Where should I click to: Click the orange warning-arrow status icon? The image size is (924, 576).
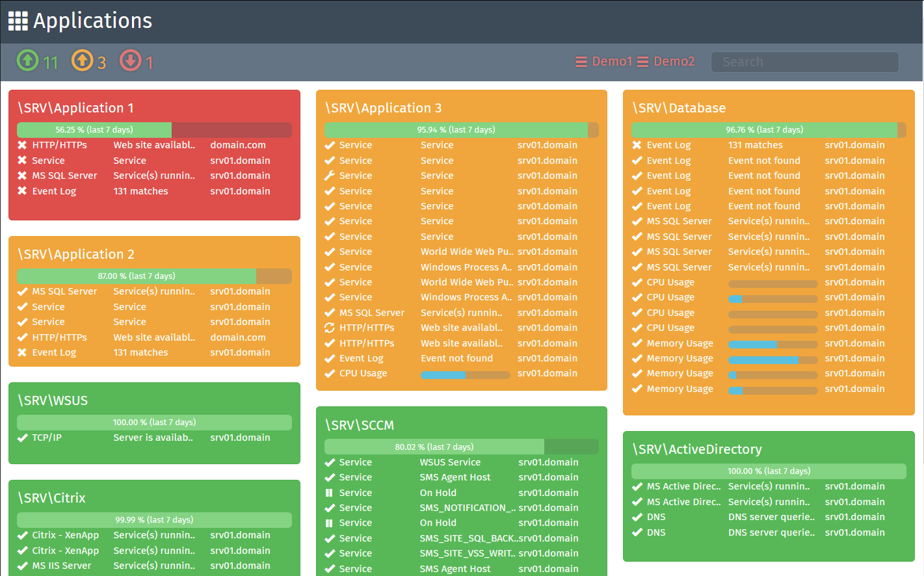[x=82, y=60]
